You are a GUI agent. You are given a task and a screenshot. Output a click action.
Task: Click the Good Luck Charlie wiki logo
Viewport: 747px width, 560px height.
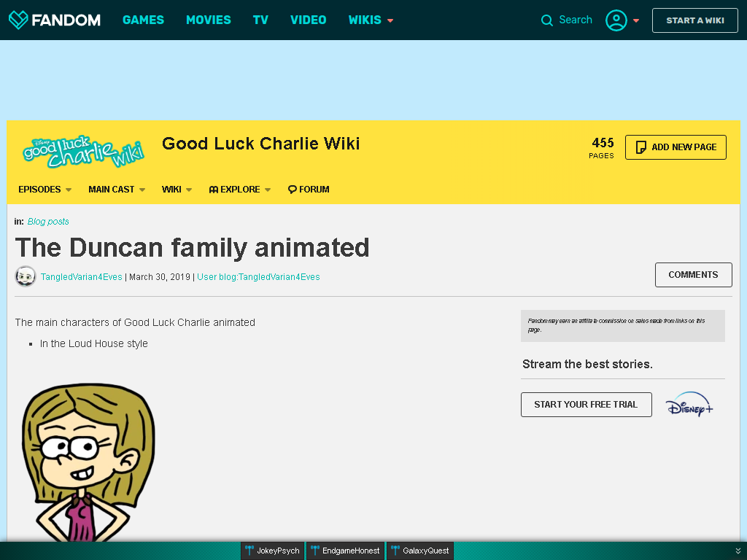click(x=83, y=152)
